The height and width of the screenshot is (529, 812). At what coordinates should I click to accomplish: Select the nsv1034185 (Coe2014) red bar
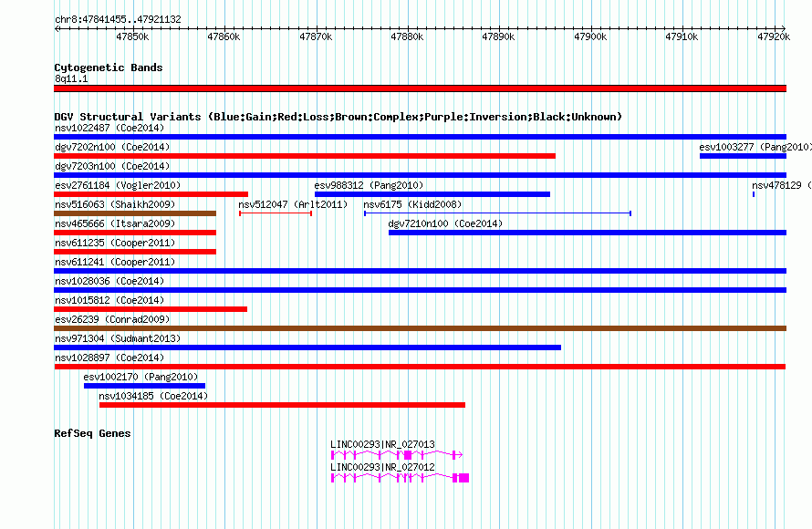click(x=282, y=405)
